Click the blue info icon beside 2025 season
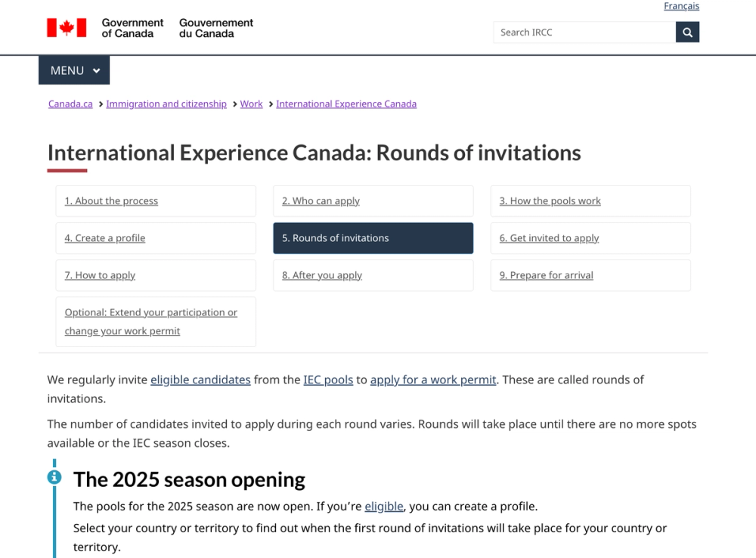This screenshot has height=558, width=756. pyautogui.click(x=54, y=477)
